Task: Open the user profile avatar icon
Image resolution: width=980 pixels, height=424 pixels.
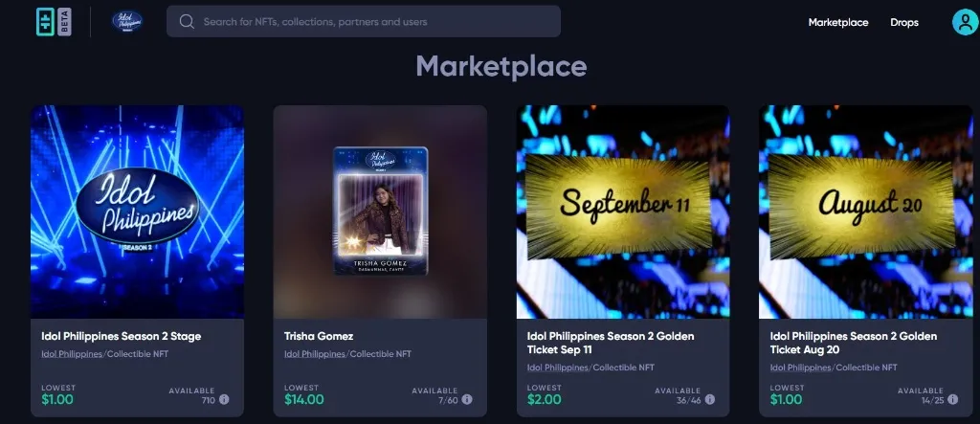Action: 965,22
